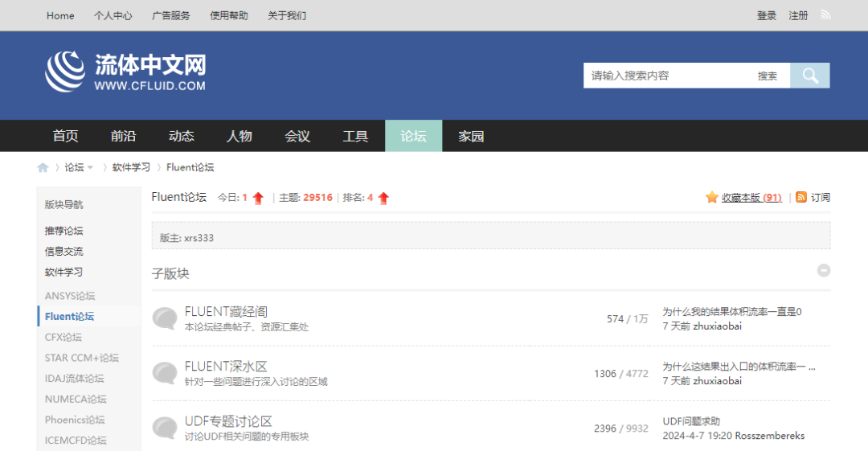Open STAR CCM+论坛 in sidebar
This screenshot has height=451, width=868.
click(82, 358)
